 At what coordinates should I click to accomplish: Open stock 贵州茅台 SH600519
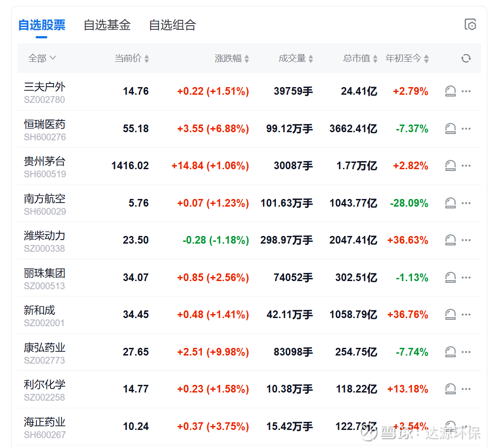coord(45,166)
